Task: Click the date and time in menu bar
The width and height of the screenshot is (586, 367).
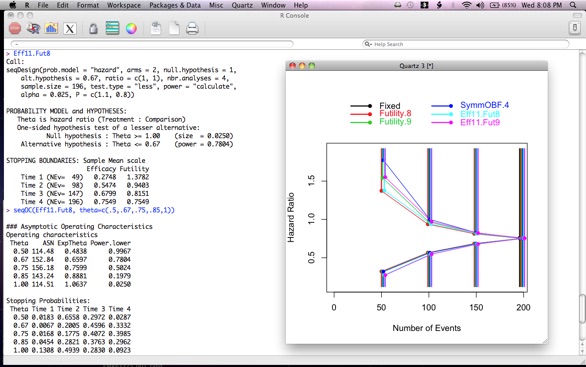Action: (x=542, y=5)
